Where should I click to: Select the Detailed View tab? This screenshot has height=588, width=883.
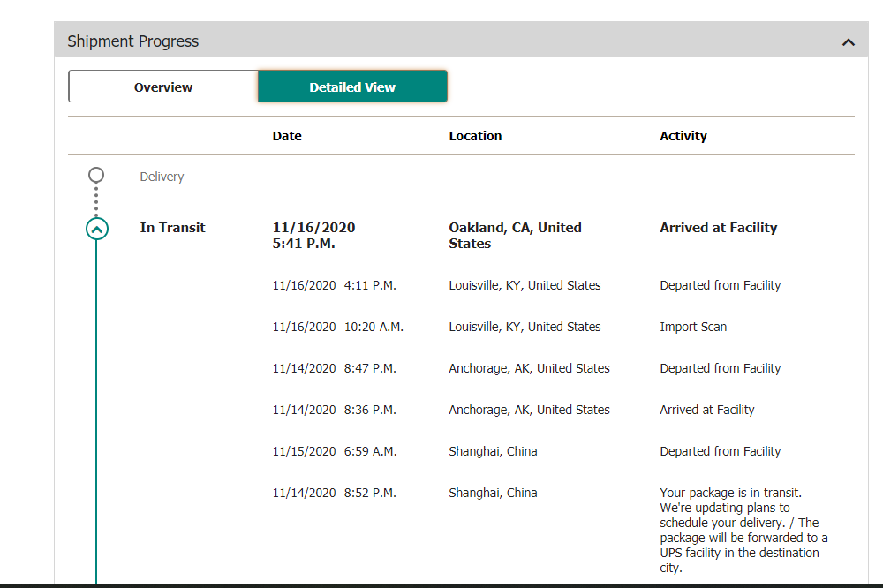click(352, 87)
